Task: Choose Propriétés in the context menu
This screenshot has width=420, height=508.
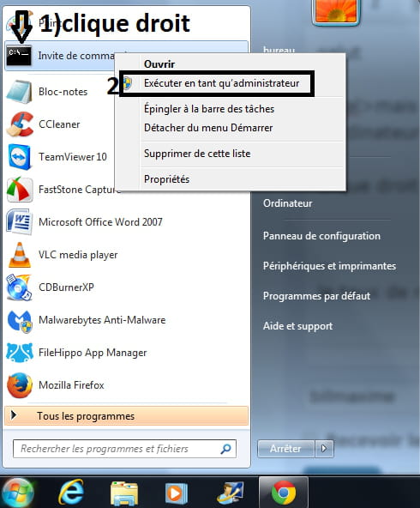Action: [x=166, y=179]
